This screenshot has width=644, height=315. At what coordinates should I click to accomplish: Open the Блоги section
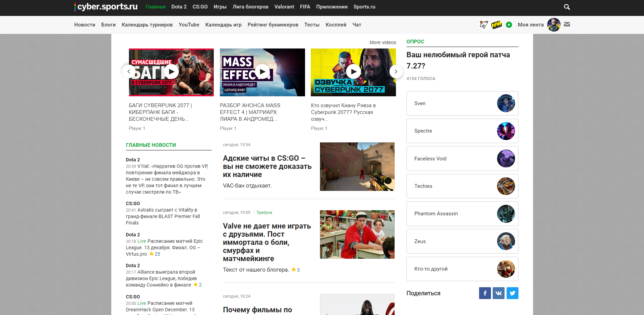[109, 25]
